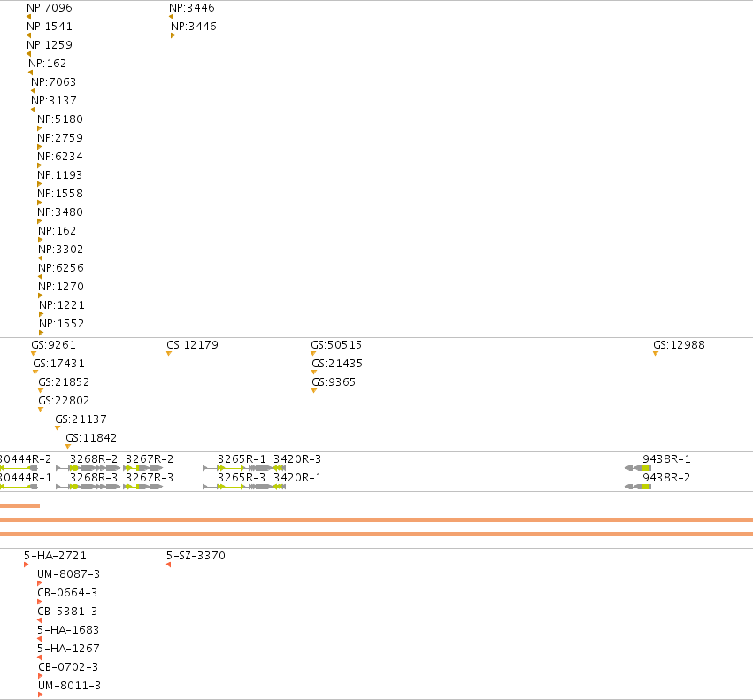Screen dimensions: 753x700
Task: Select the arrow marker under NP:3137
Action: pyautogui.click(x=33, y=110)
